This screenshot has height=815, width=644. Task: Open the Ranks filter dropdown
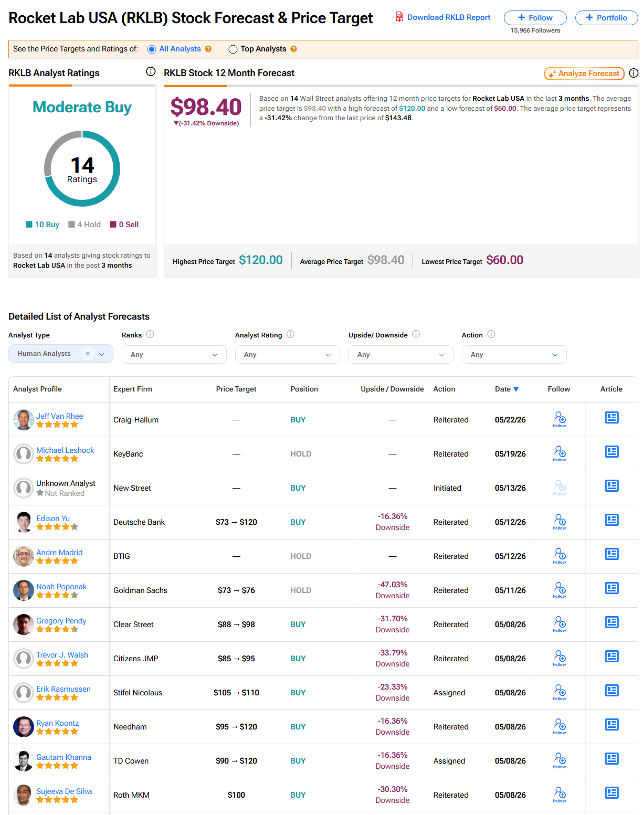pyautogui.click(x=174, y=354)
